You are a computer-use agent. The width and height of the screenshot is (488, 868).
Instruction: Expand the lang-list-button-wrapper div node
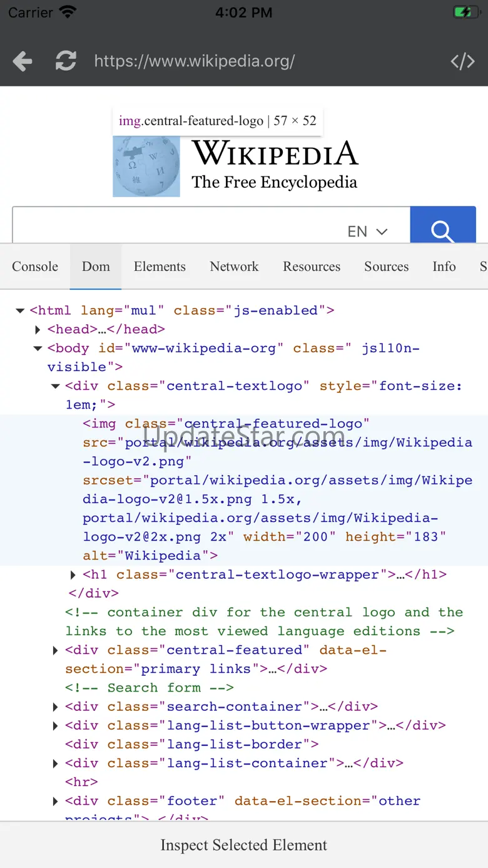pyautogui.click(x=56, y=727)
